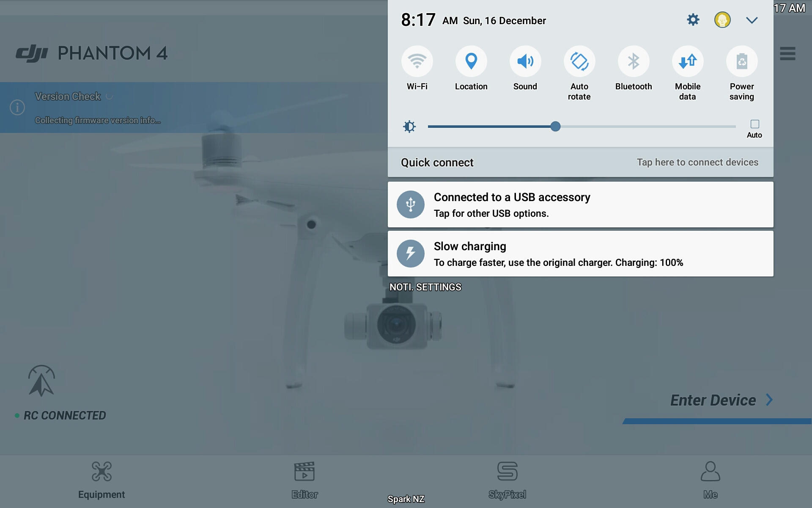Switch to Equipment tab
Viewport: 812px width, 508px height.
pyautogui.click(x=101, y=481)
